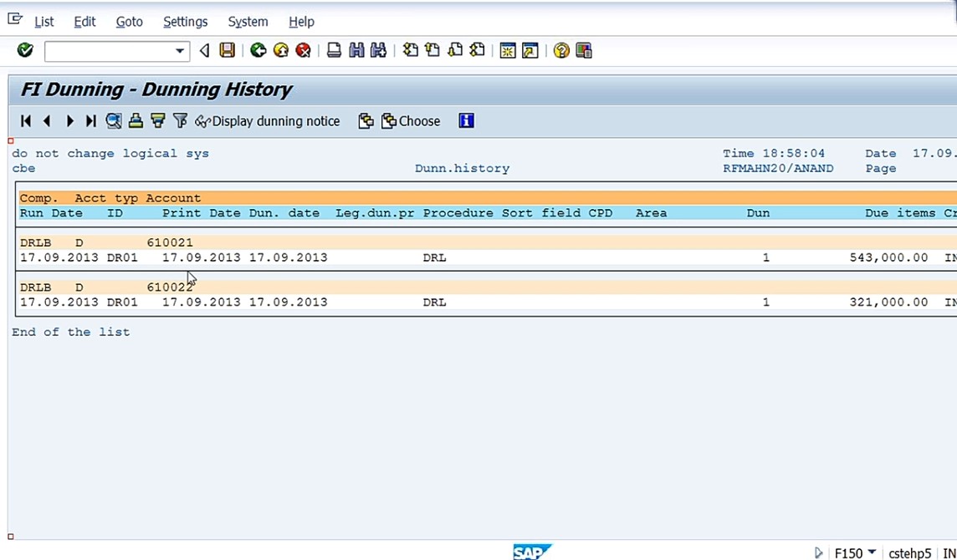Screen dimensions: 957x560
Task: Click the Next Page icon in the standard toolbar
Action: tap(455, 50)
